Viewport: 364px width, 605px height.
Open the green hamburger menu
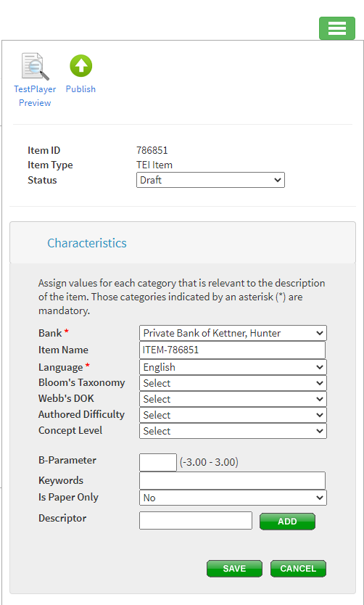coord(337,28)
